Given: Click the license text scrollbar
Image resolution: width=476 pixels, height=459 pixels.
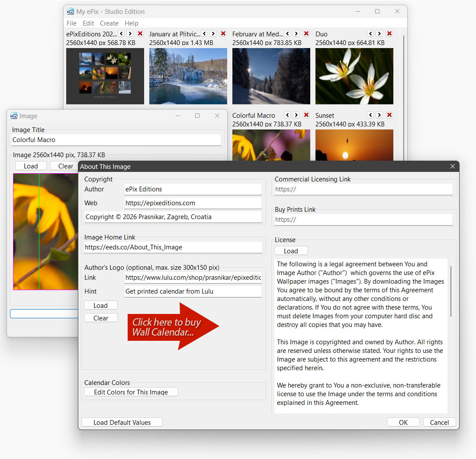Looking at the screenshot, I should point(451,291).
